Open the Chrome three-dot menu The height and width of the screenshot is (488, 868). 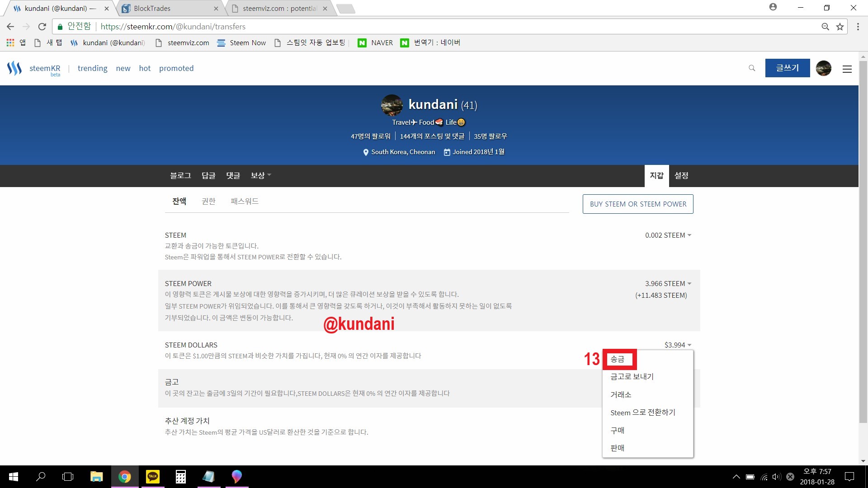coord(858,27)
